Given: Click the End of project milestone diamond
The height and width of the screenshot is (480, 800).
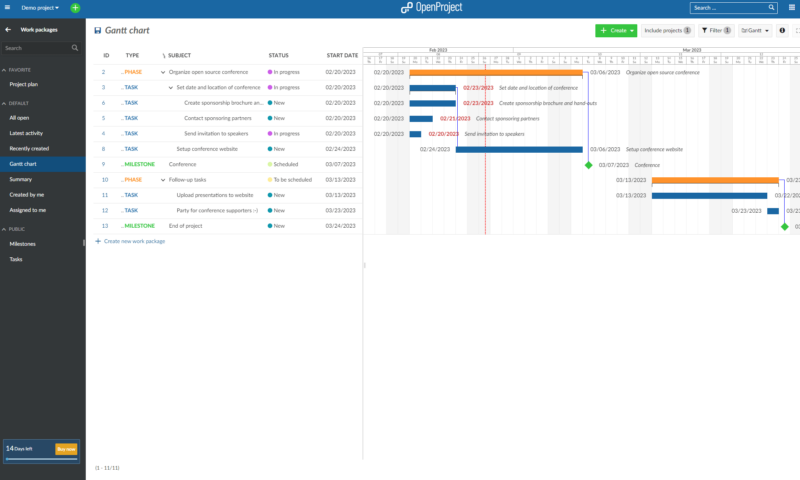Looking at the screenshot, I should (x=785, y=226).
